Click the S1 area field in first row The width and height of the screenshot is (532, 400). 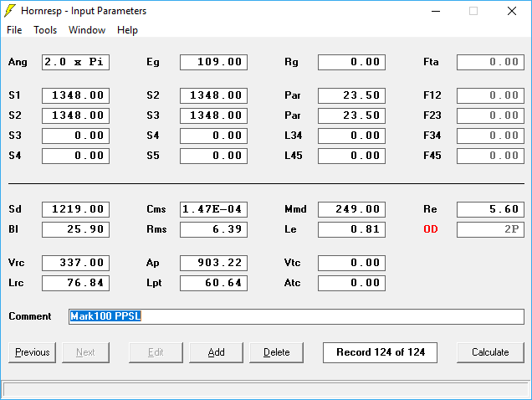pos(75,95)
